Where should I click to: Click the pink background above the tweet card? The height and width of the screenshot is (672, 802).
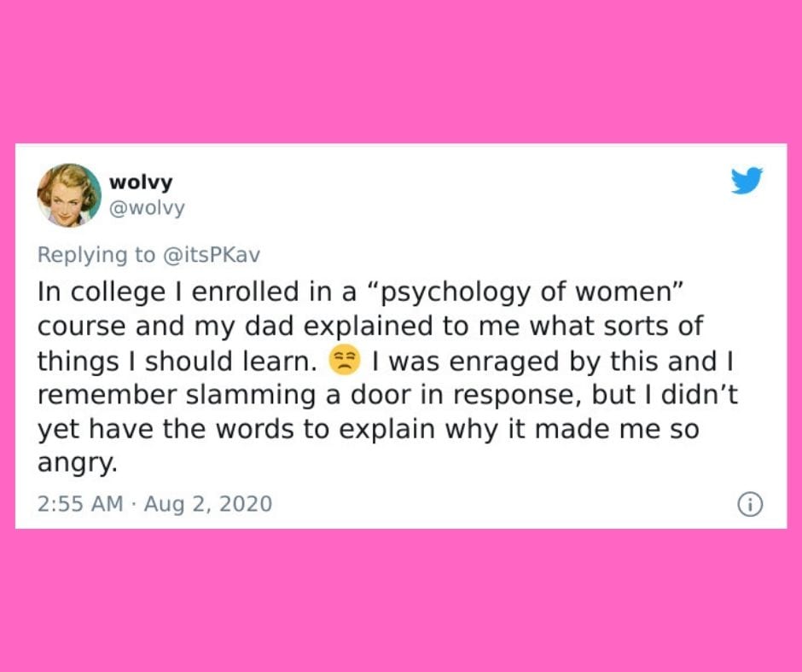pyautogui.click(x=401, y=72)
